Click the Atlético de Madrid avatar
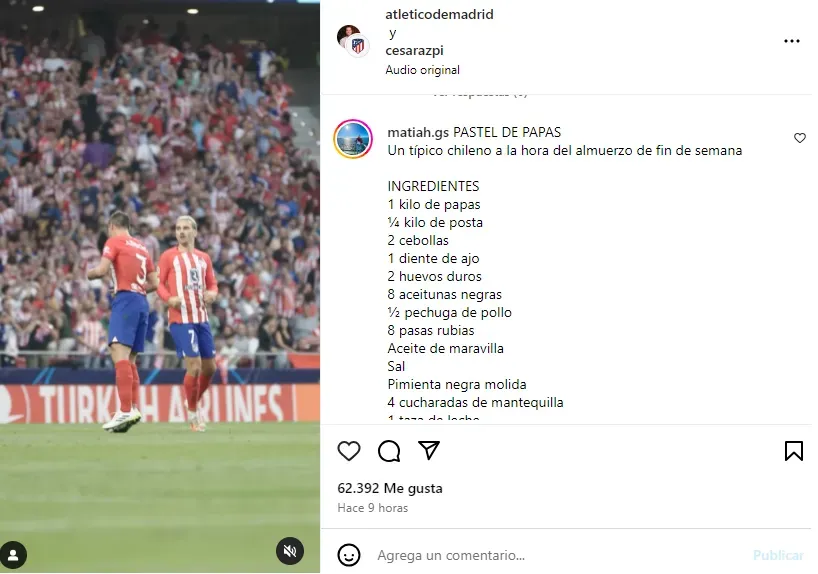818x574 pixels. (x=358, y=46)
